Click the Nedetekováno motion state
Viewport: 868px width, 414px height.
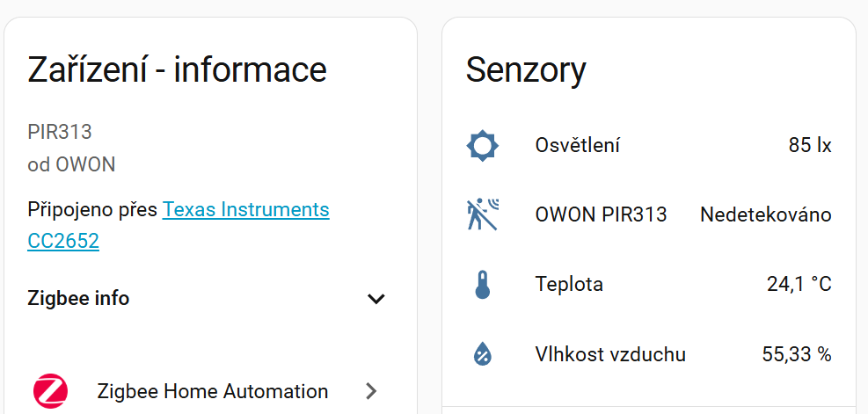click(x=765, y=214)
